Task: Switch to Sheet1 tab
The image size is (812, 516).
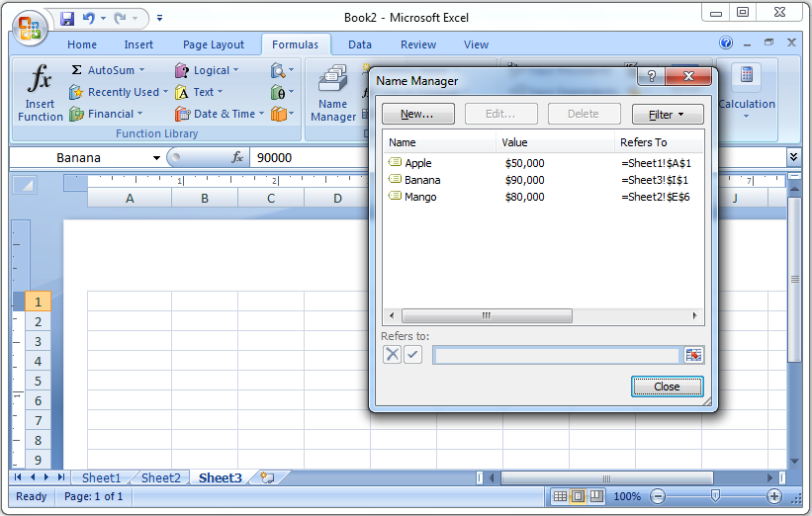Action: click(101, 477)
